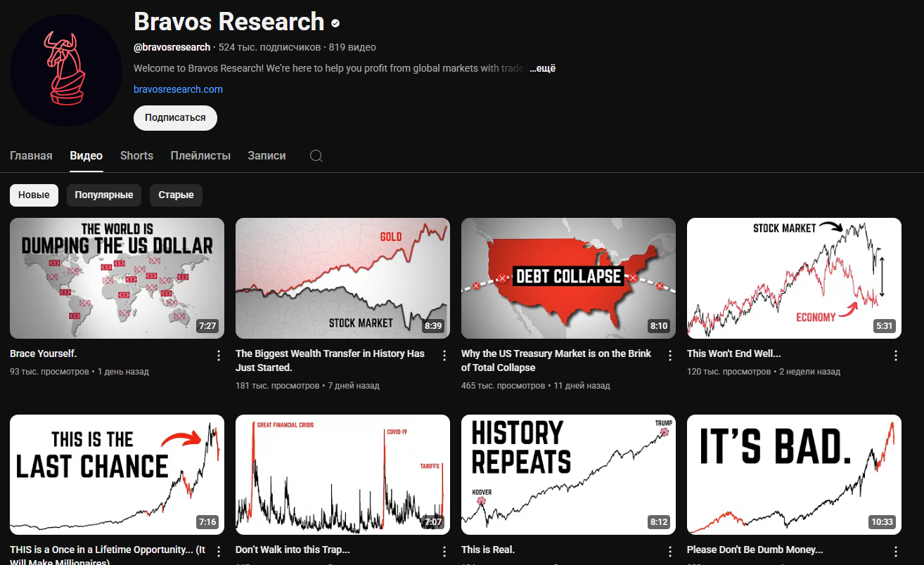Open 'Don't Walk into this Trap...' title
The width and height of the screenshot is (924, 565).
[293, 550]
